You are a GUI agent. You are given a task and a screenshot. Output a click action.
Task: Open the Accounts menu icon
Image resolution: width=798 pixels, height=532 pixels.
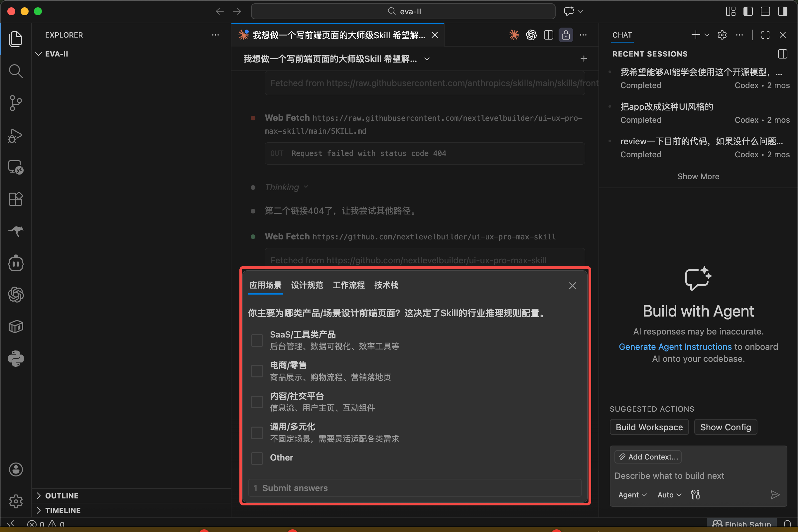(x=16, y=469)
